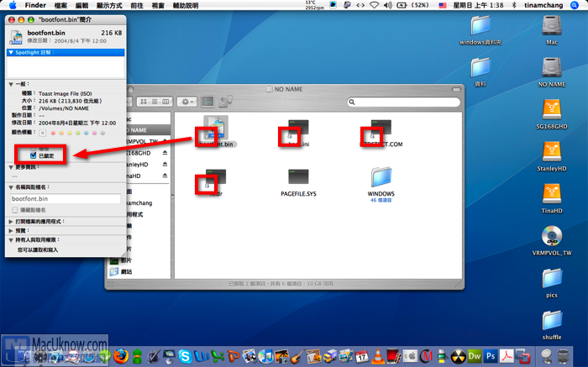Open the Spotlight search menu bar icon
Viewport: 588px width, 367px height.
pyautogui.click(x=575, y=5)
